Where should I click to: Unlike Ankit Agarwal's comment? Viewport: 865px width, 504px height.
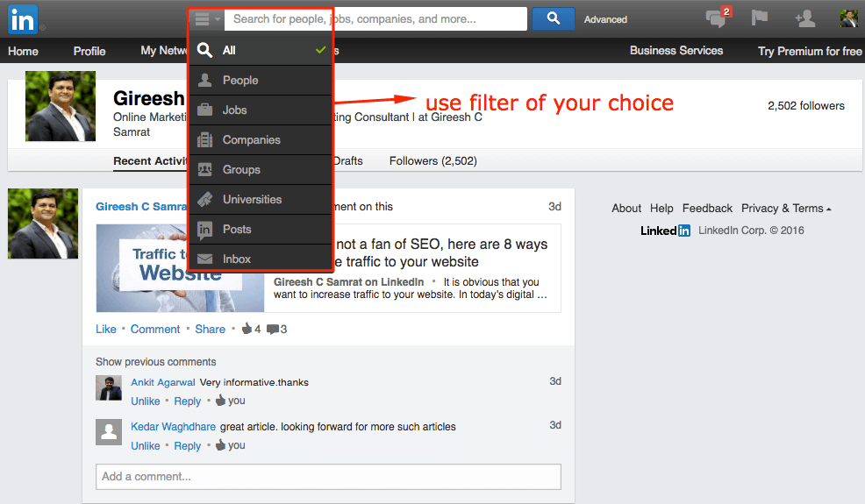click(146, 401)
